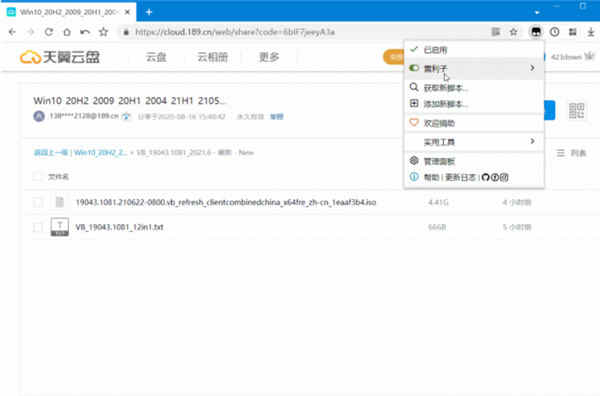Expand the 实用工具 submenu arrow
This screenshot has height=396, width=600.
point(532,141)
